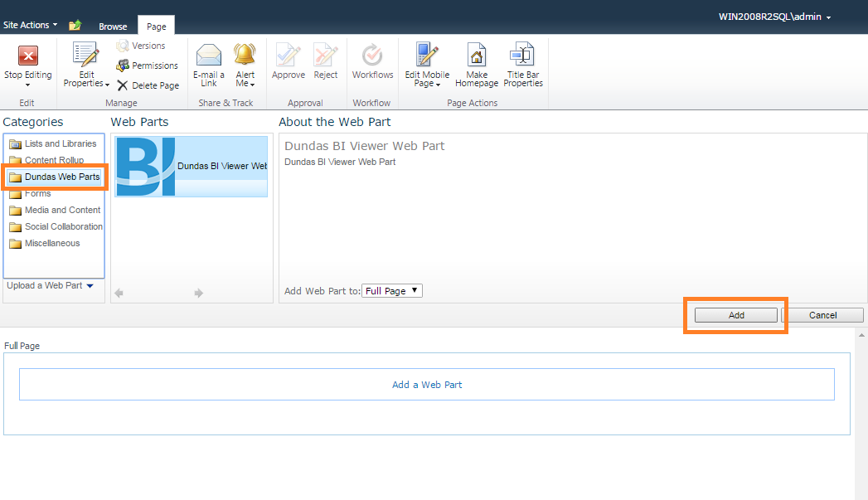Select Dundas Web Parts folder icon
868x500 pixels.
click(16, 177)
